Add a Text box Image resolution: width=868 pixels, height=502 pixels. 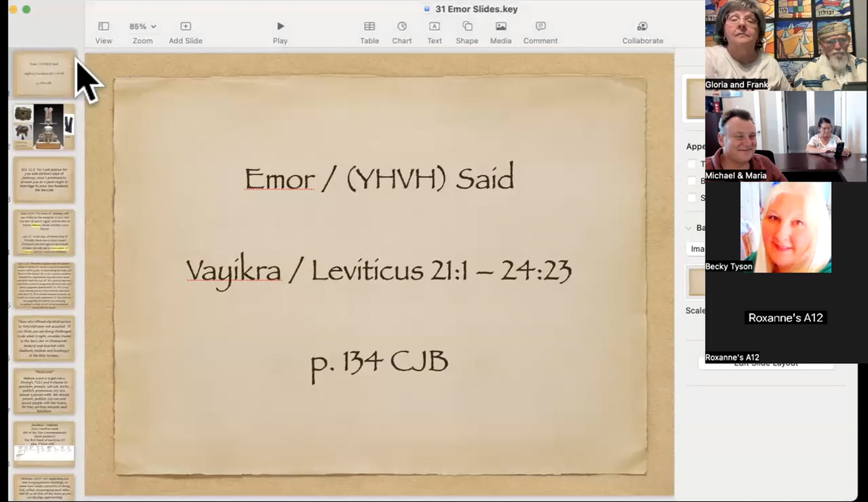coord(434,26)
